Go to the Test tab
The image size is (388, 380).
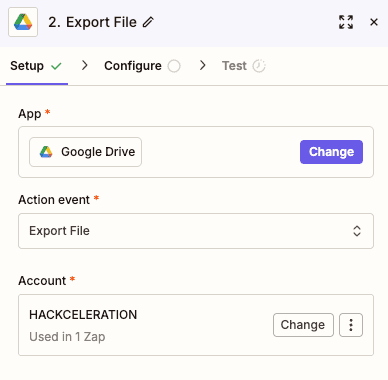(x=244, y=66)
